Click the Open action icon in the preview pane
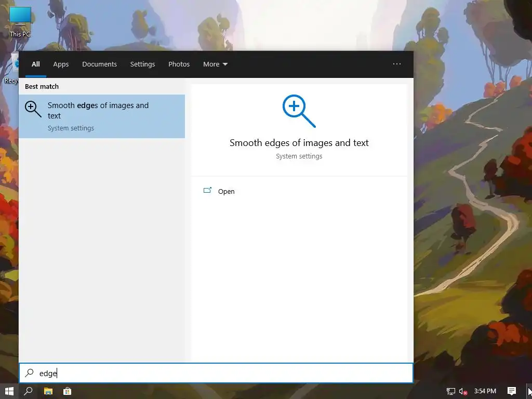532x399 pixels. click(207, 191)
